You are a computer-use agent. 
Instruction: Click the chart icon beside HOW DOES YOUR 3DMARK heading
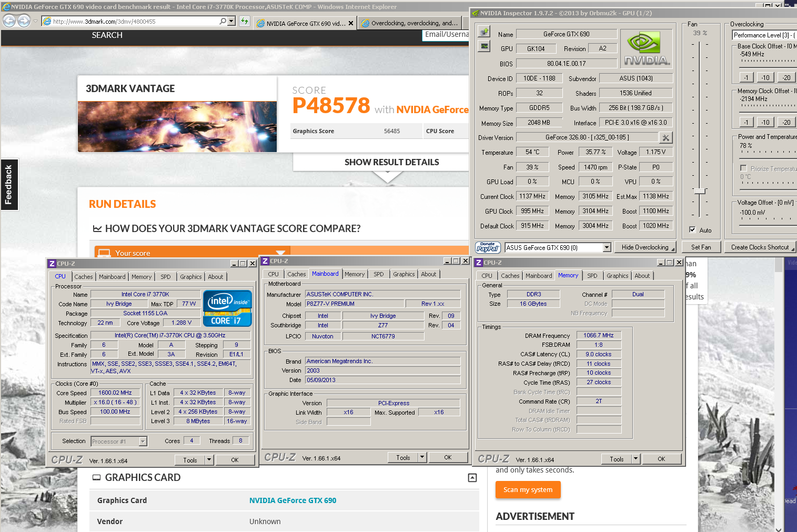[x=97, y=229]
